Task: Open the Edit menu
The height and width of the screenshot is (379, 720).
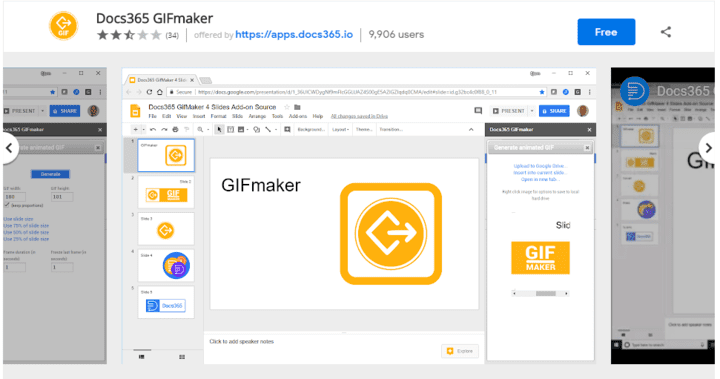Action: [x=166, y=116]
